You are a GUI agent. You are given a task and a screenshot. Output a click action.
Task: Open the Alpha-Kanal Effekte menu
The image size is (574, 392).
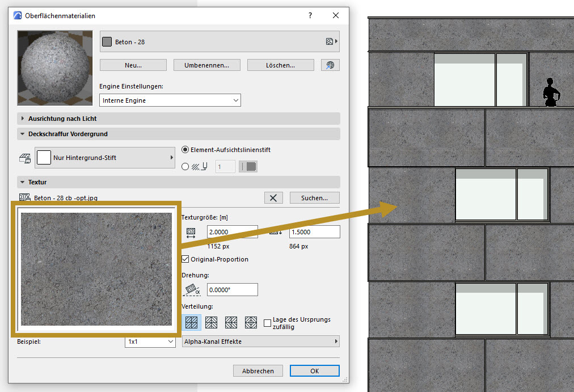261,342
